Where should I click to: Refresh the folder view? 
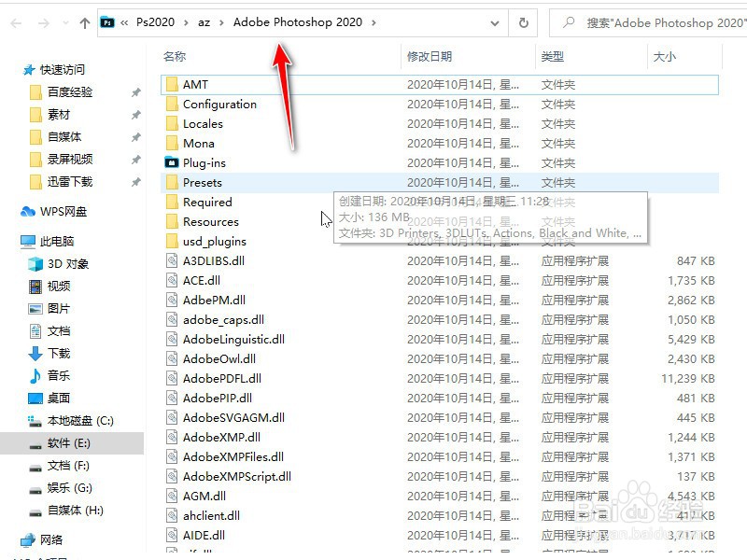(524, 22)
